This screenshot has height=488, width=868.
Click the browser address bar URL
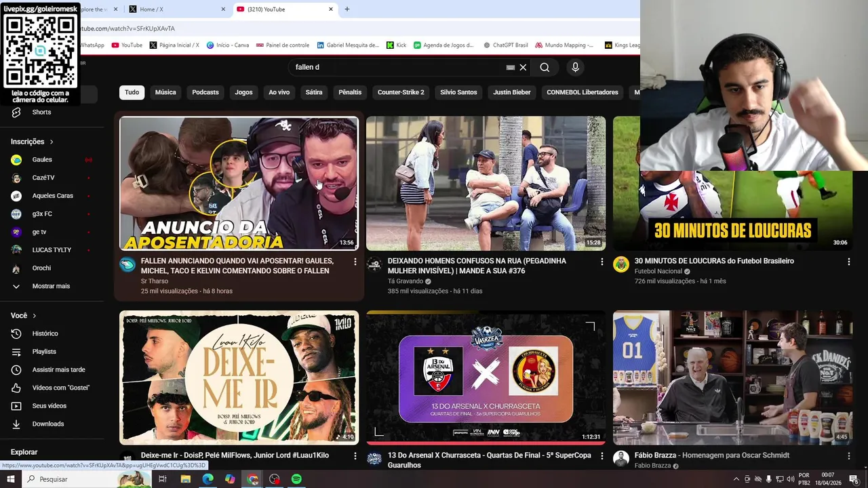(x=127, y=28)
